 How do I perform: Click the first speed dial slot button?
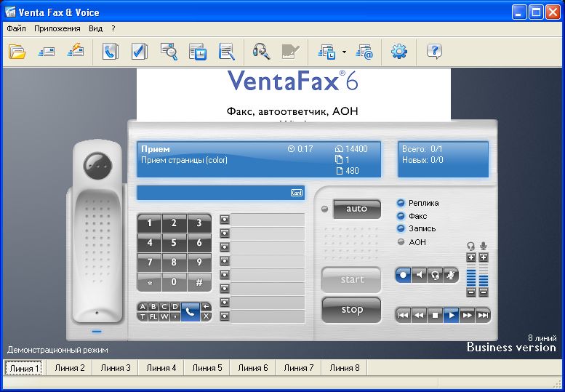225,220
